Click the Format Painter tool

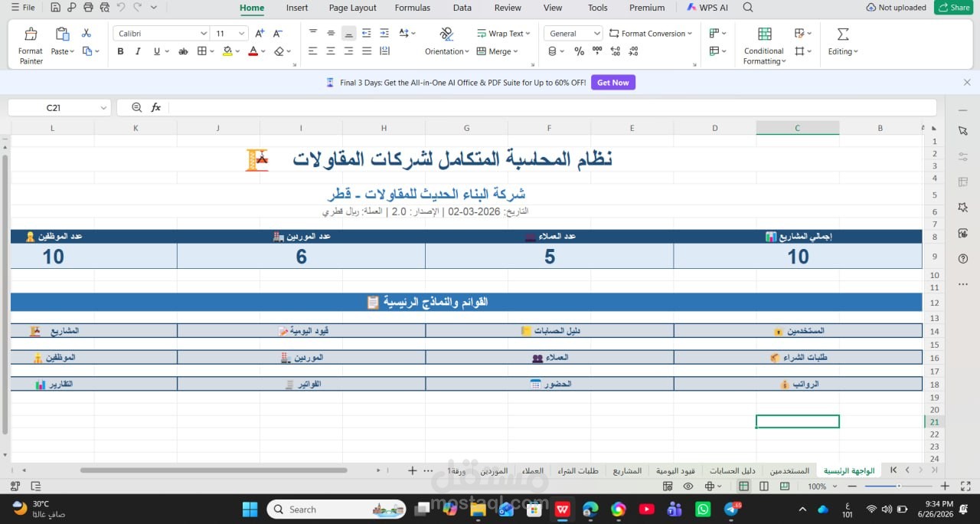pyautogui.click(x=31, y=45)
